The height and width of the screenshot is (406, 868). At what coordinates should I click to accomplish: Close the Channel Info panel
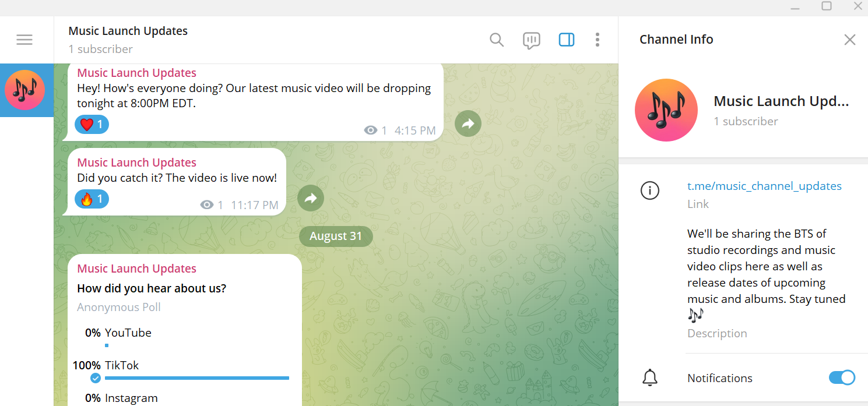[849, 39]
